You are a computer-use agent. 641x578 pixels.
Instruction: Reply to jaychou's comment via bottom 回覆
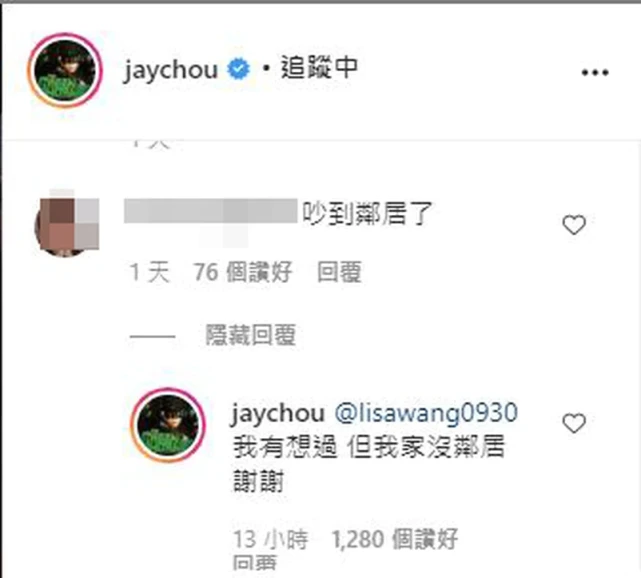click(x=255, y=564)
